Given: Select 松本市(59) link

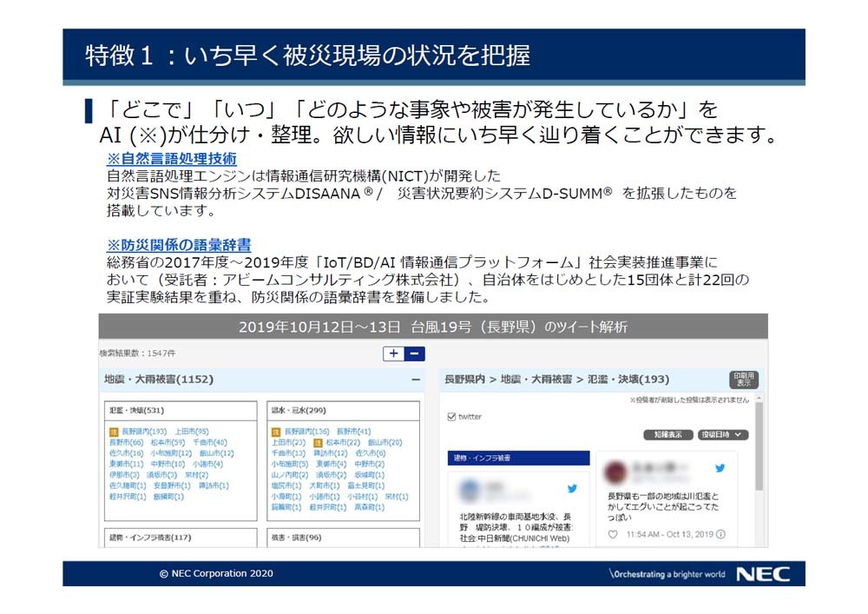Looking at the screenshot, I should point(168,442).
